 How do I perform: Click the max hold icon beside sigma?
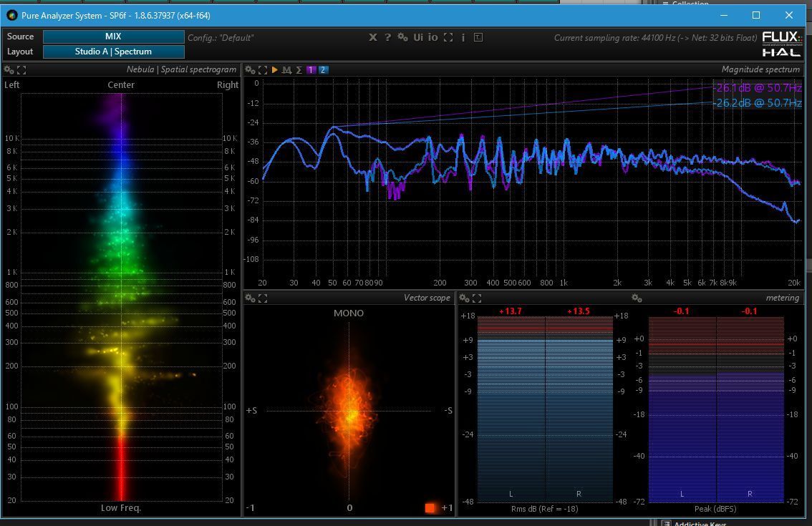pyautogui.click(x=286, y=69)
